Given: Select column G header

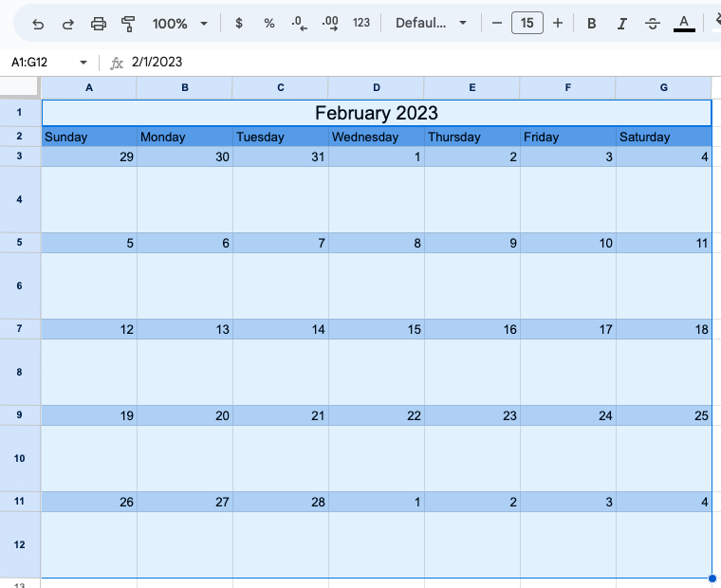Looking at the screenshot, I should (663, 88).
